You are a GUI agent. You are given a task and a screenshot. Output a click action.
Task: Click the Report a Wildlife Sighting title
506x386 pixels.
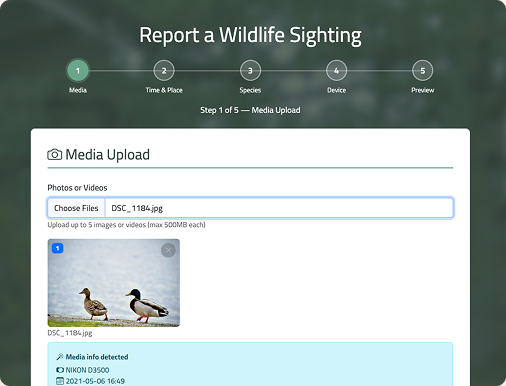point(250,35)
